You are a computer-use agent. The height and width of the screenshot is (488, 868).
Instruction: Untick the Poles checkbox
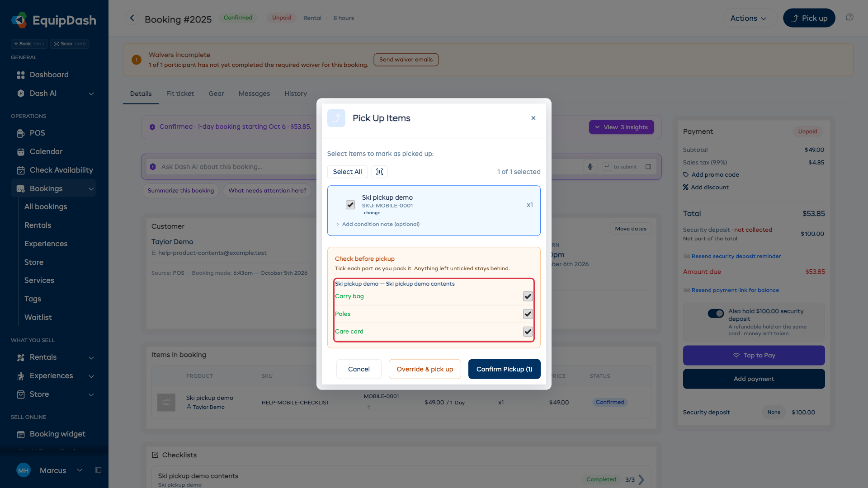point(528,314)
